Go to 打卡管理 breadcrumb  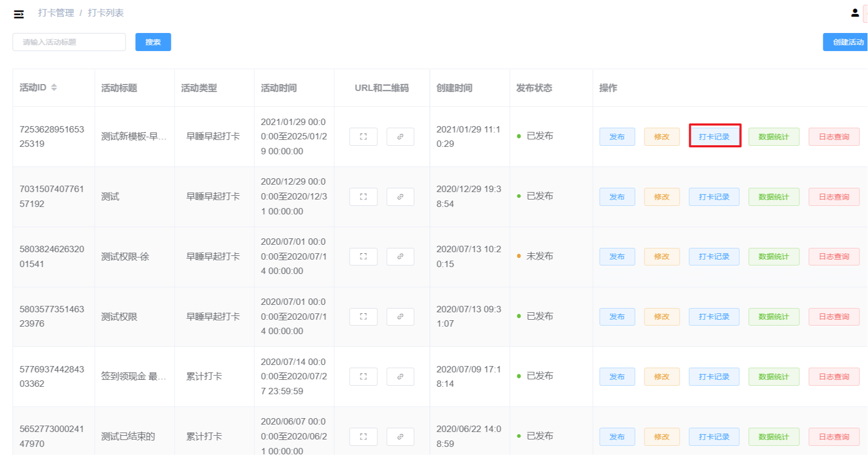click(x=56, y=13)
